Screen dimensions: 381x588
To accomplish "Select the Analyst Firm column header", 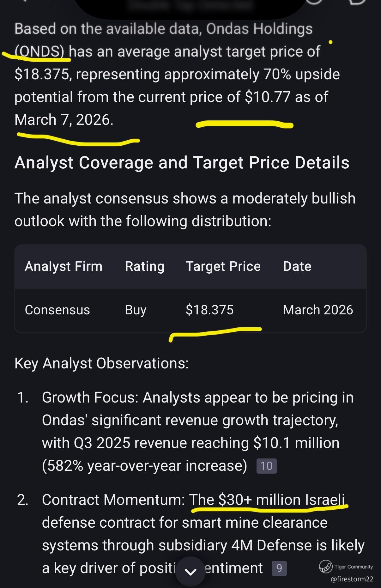I will [63, 266].
